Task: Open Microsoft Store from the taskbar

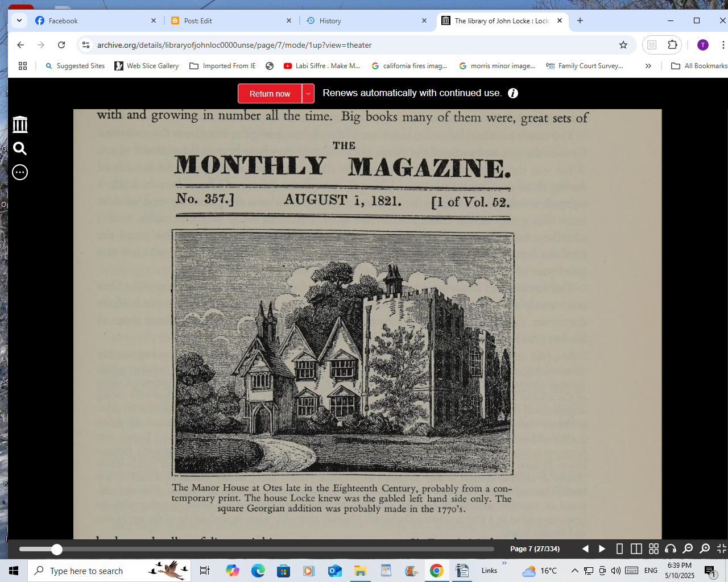Action: tap(283, 571)
